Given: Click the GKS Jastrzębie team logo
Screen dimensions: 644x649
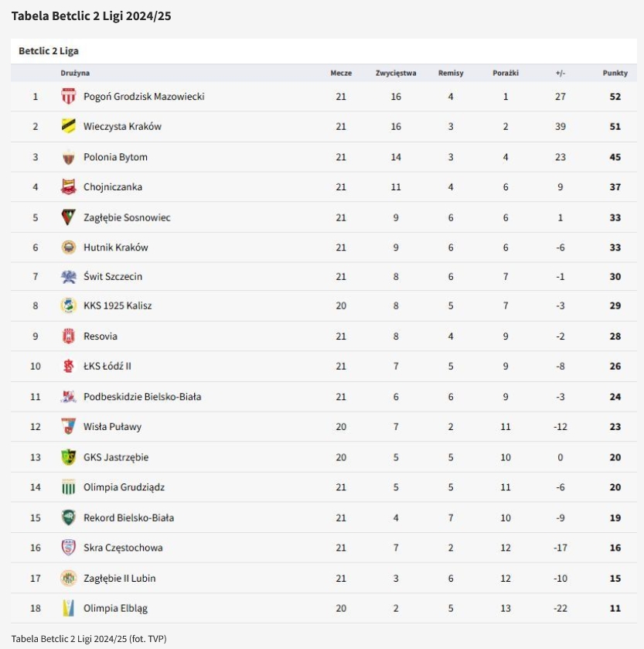Looking at the screenshot, I should pyautogui.click(x=69, y=457).
